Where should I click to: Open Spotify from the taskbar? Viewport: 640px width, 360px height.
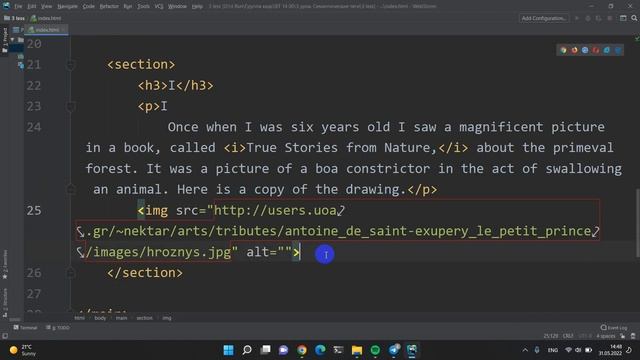pos(375,350)
